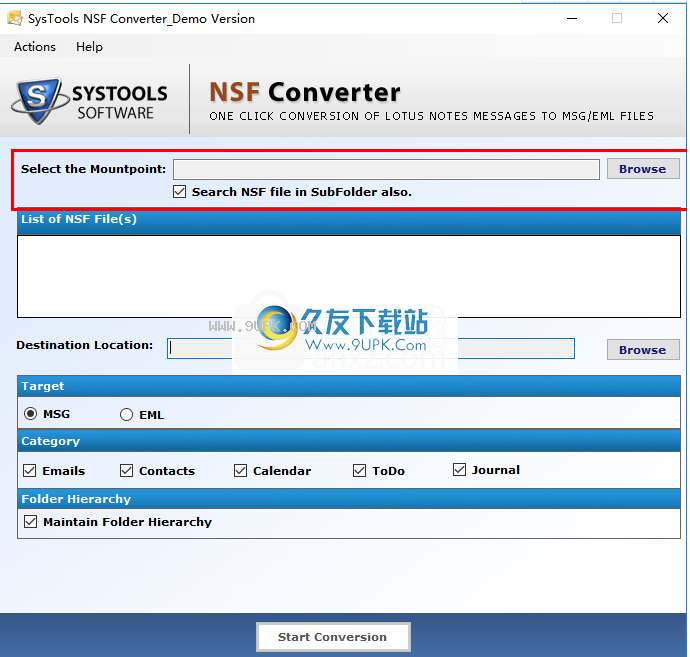Click the NSF Converter title text
Screen dimensions: 690x657
point(305,92)
